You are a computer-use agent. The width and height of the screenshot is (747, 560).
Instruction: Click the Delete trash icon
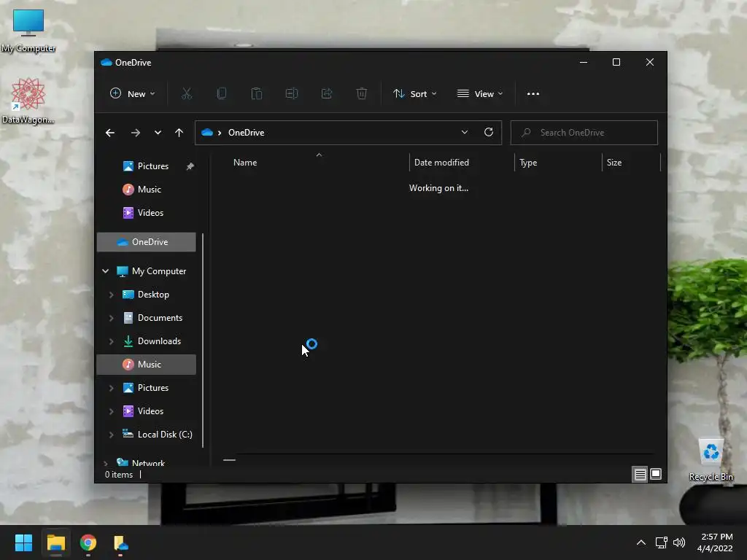[362, 94]
